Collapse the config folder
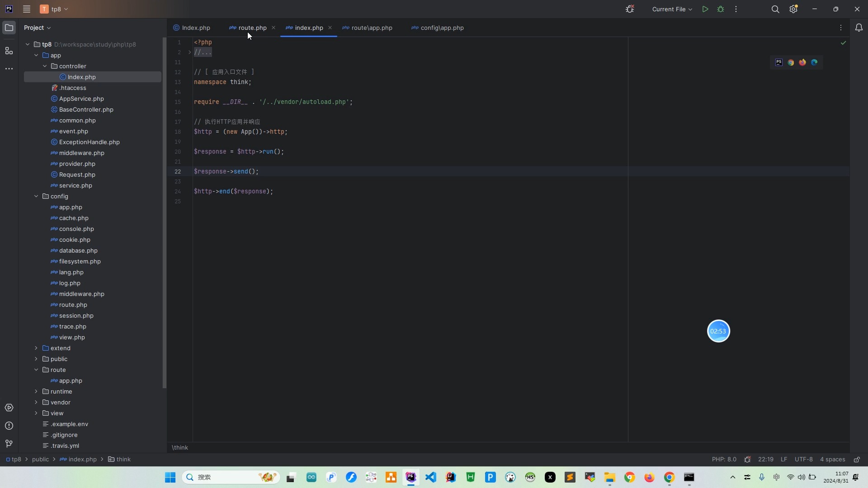 [36, 196]
